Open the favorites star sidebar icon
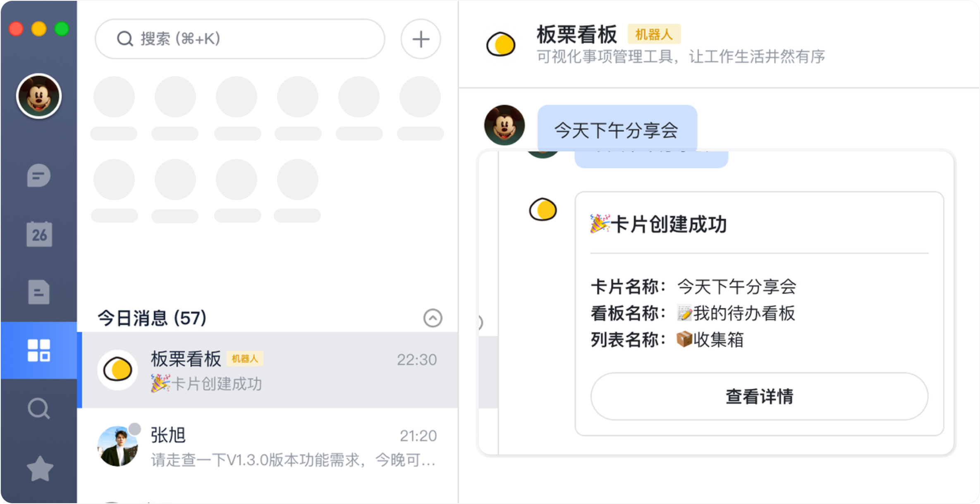Screen dimensions: 980x504 click(40, 468)
